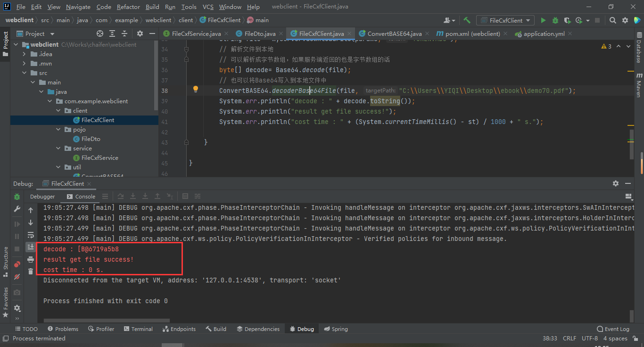Open Search Everywhere magnifier icon
644x347 pixels.
[612, 20]
